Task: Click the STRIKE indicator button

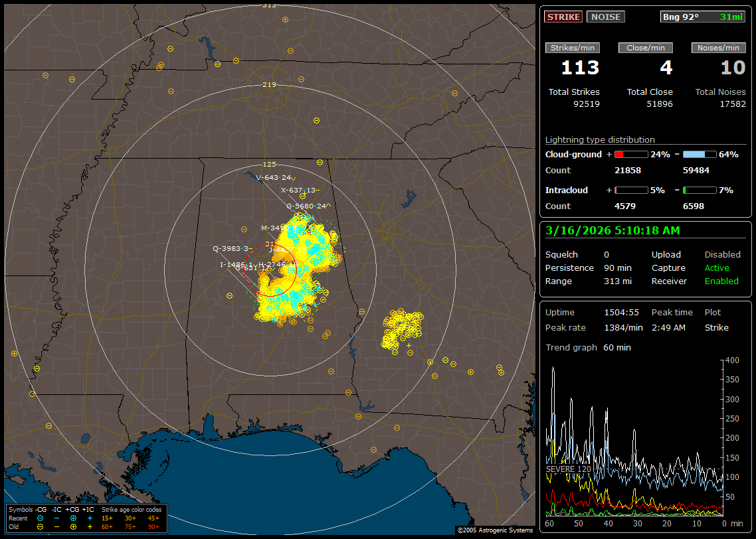Action: pyautogui.click(x=563, y=17)
